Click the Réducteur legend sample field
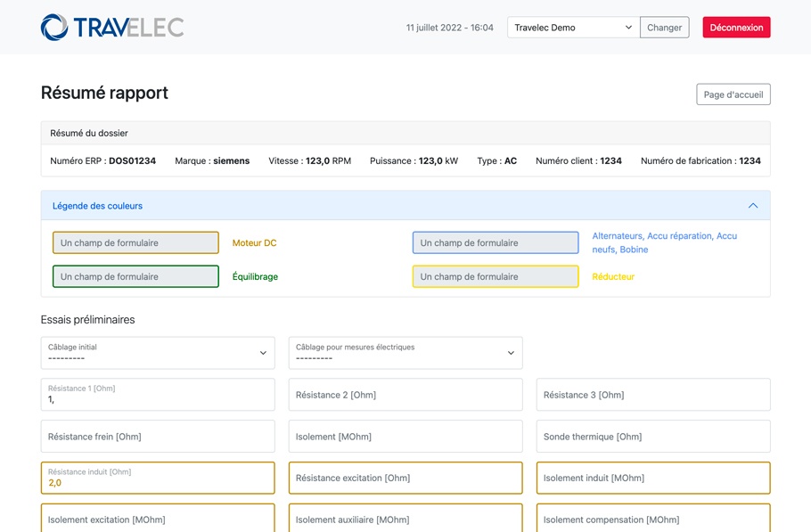This screenshot has height=532, width=811. tap(496, 276)
